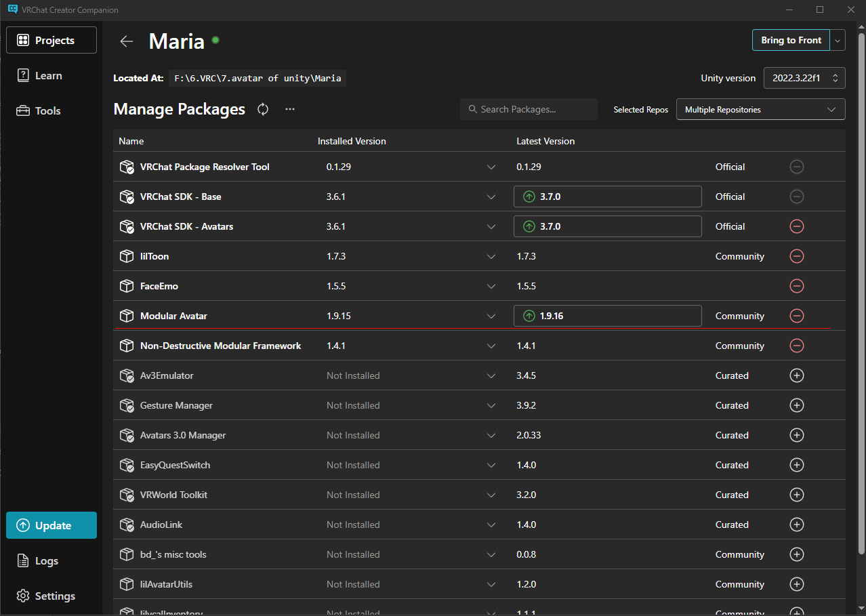Click the Bring to Front button
866x616 pixels.
pyautogui.click(x=791, y=41)
